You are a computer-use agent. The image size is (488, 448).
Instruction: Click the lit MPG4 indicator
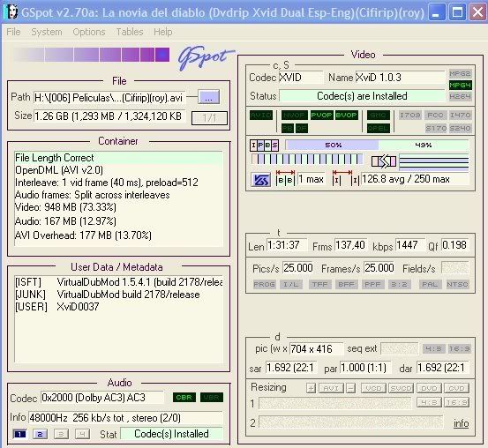[461, 85]
